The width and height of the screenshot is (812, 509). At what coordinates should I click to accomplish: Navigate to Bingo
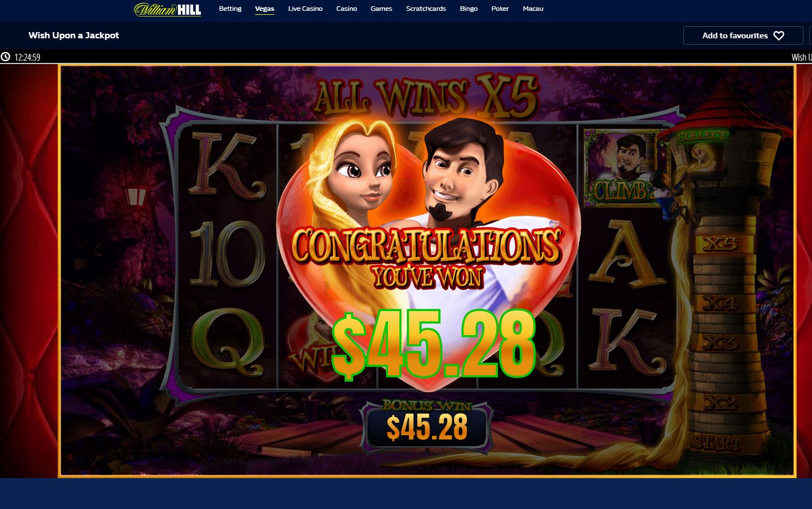[x=469, y=9]
